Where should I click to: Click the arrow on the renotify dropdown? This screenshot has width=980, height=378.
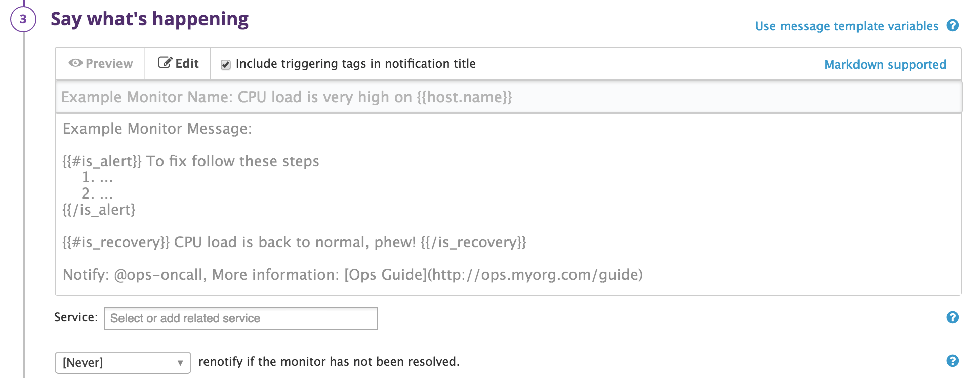[180, 363]
